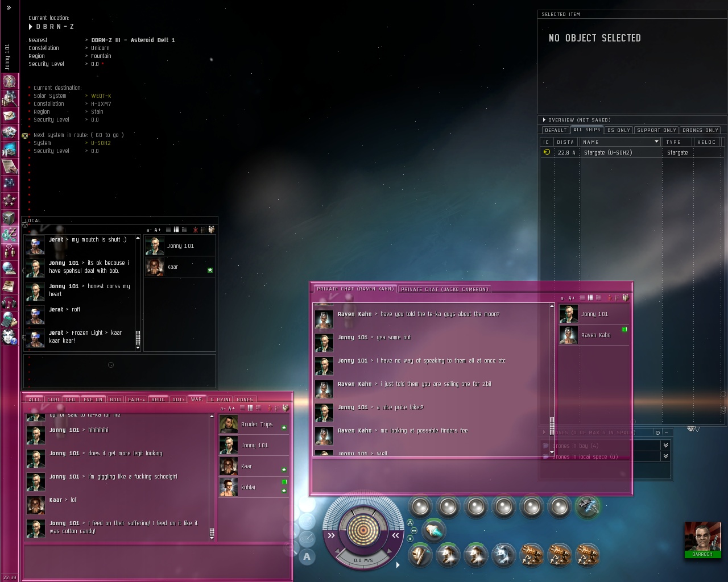Expand the sidebar with double arrow
The width and height of the screenshot is (728, 582).
click(9, 7)
